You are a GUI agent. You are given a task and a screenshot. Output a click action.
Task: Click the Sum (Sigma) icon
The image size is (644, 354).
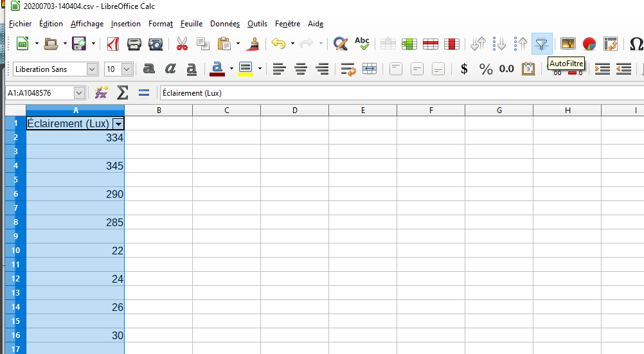(x=122, y=93)
